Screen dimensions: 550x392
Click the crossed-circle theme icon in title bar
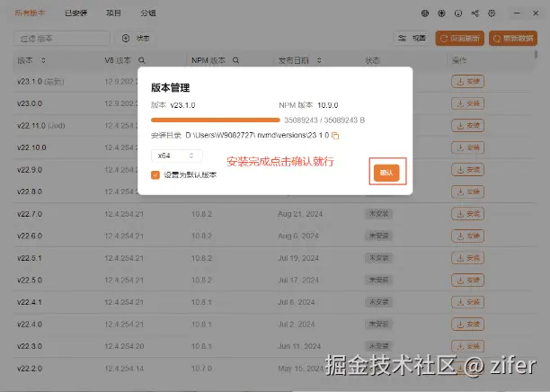click(x=441, y=13)
